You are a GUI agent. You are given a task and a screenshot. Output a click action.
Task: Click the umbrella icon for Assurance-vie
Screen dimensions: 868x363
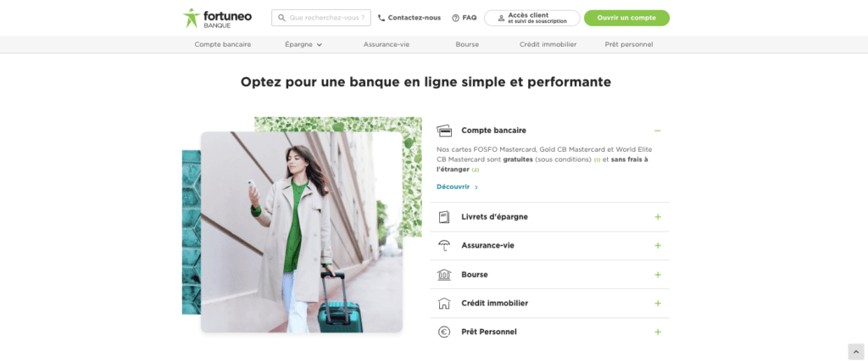point(444,245)
